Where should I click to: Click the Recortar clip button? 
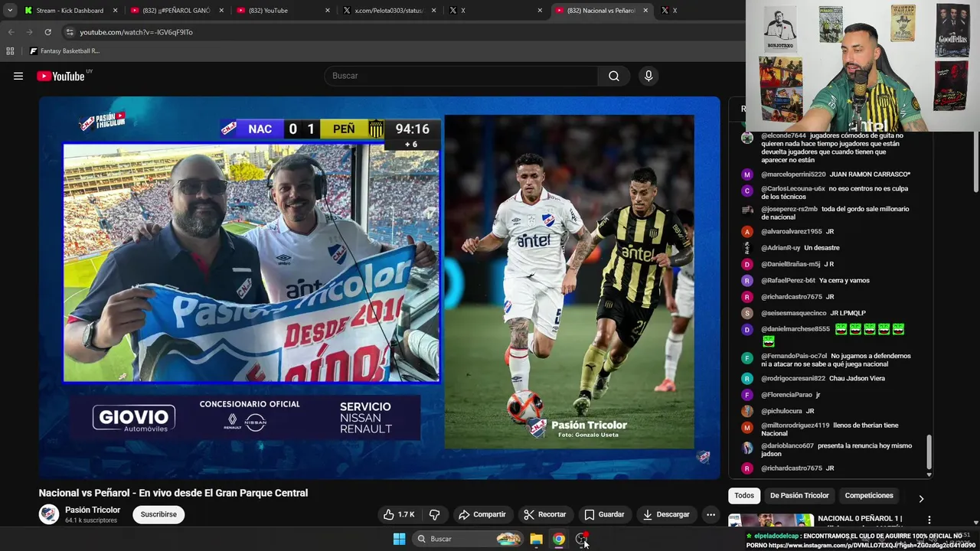544,514
